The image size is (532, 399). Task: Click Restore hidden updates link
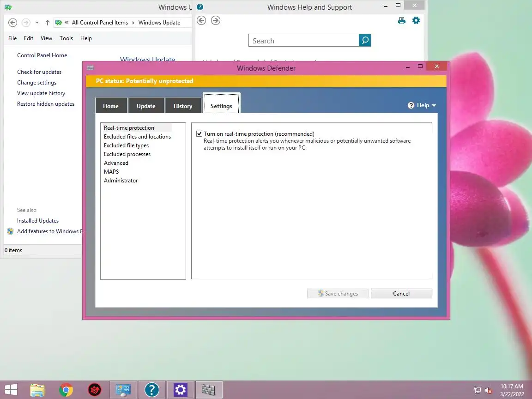point(46,104)
